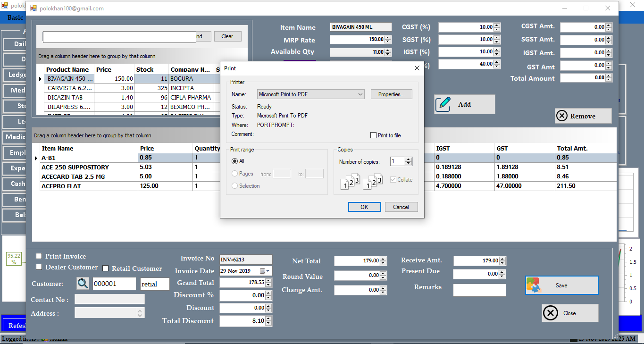Click the customer code field showing 000001

[x=115, y=284]
